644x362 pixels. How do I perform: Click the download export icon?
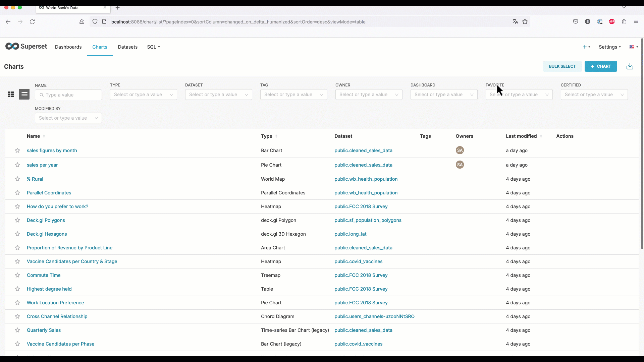[x=630, y=66]
